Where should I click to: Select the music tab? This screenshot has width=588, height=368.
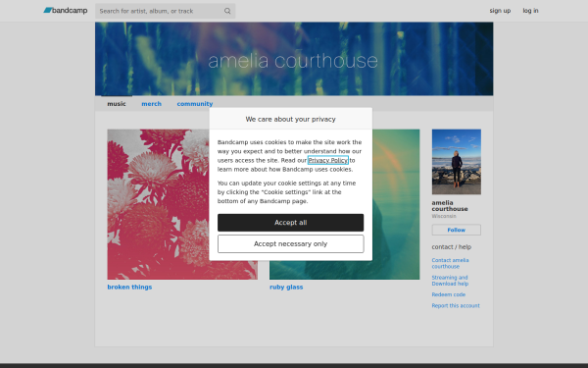(x=117, y=104)
